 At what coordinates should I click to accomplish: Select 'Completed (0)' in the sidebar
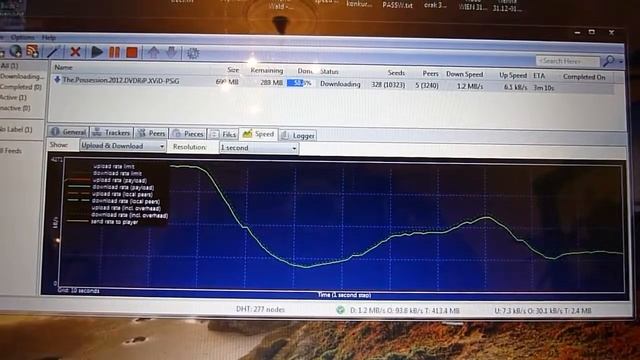[x=21, y=87]
